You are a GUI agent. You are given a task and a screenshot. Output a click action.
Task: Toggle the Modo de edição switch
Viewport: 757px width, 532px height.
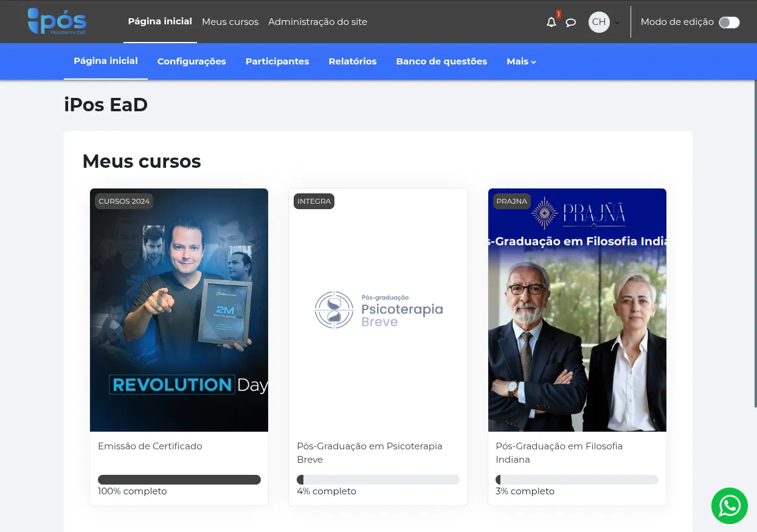(x=728, y=22)
